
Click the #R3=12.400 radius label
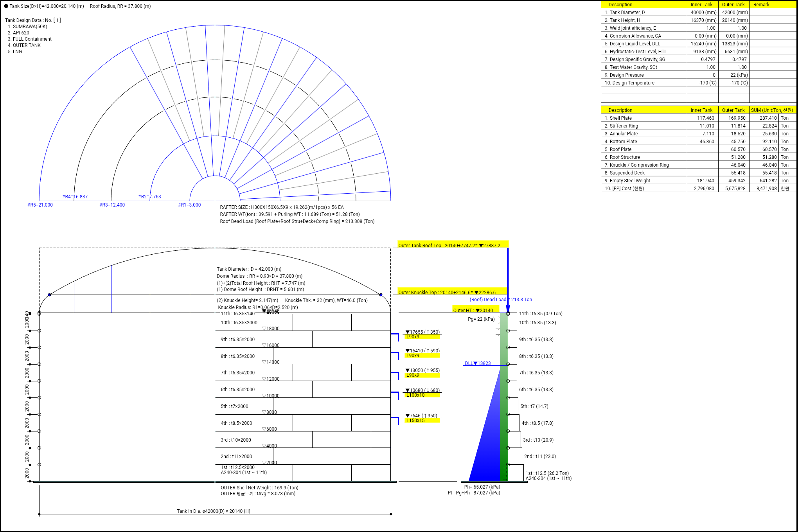(112, 205)
